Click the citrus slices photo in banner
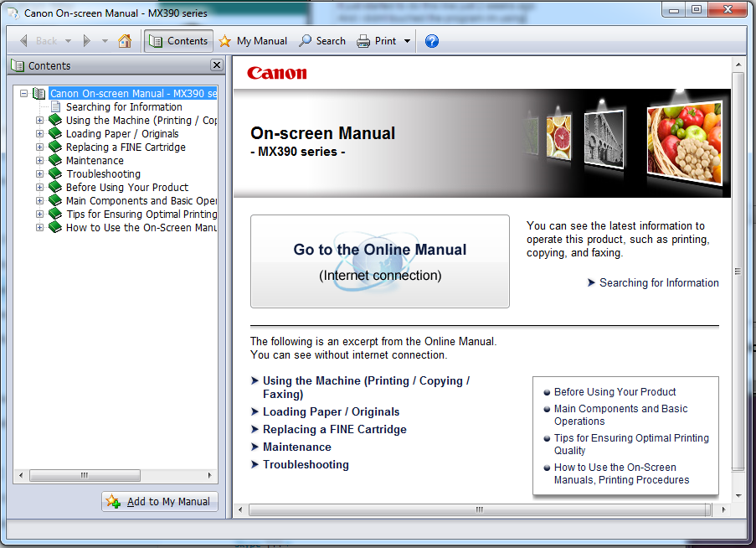This screenshot has width=756, height=548. point(558,137)
